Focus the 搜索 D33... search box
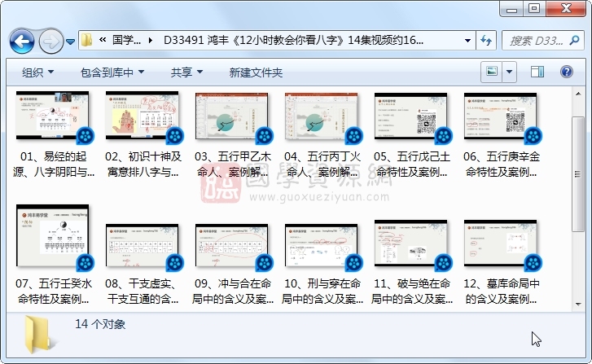Viewport: 592px width, 364px height. (537, 41)
